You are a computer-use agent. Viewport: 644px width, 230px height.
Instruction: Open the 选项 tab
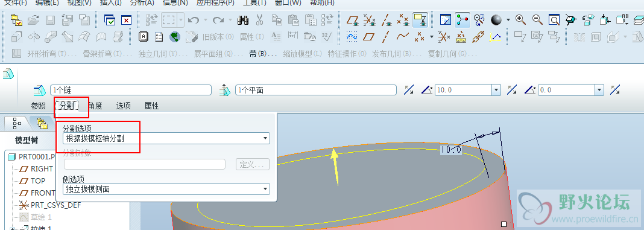pos(123,106)
